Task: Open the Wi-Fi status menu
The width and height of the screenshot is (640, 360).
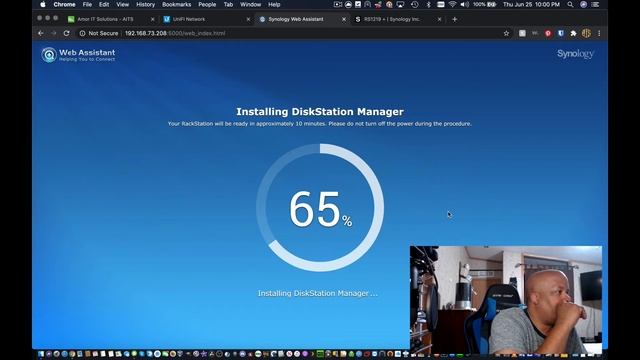Action: pyautogui.click(x=452, y=4)
